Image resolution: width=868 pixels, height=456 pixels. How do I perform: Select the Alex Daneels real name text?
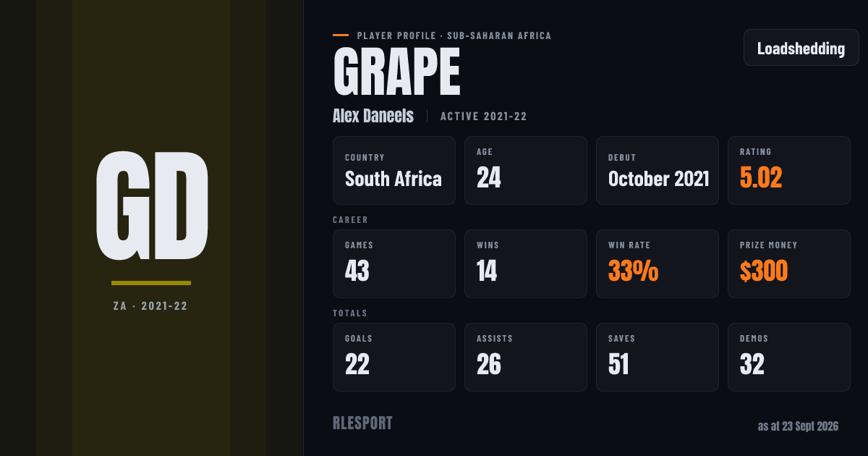tap(373, 116)
